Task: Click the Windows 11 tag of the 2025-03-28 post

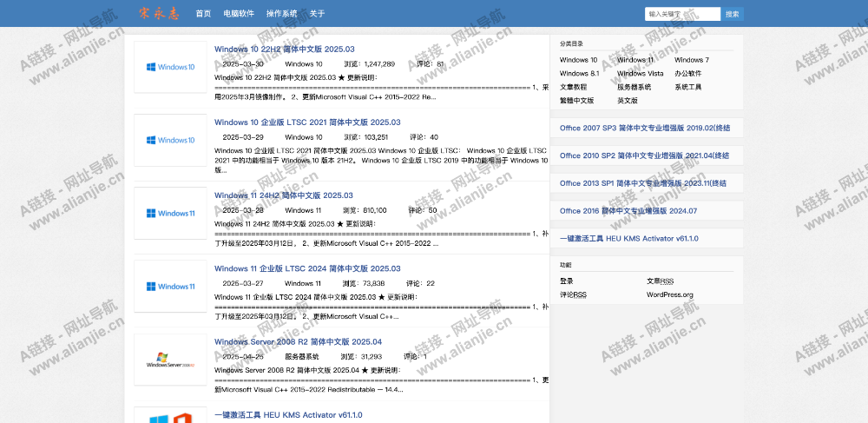Action: (303, 210)
